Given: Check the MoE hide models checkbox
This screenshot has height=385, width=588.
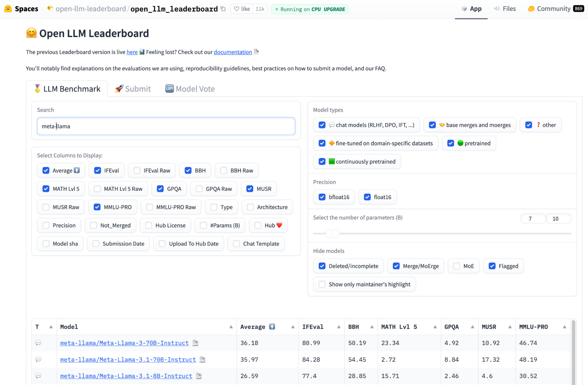Looking at the screenshot, I should point(457,266).
